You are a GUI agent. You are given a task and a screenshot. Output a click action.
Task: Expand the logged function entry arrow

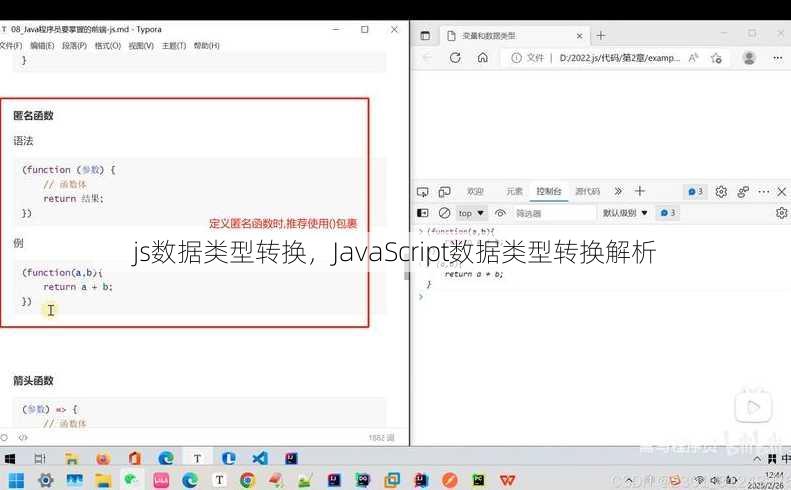point(421,231)
